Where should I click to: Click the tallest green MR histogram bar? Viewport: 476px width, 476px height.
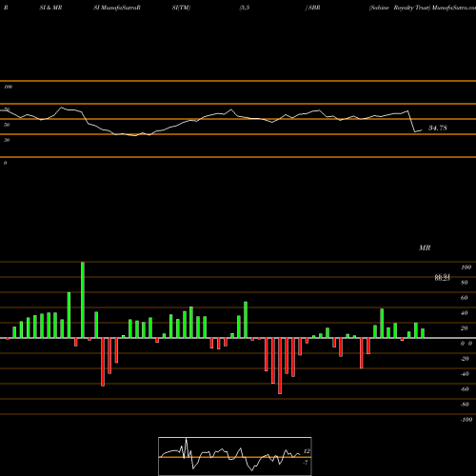83,300
